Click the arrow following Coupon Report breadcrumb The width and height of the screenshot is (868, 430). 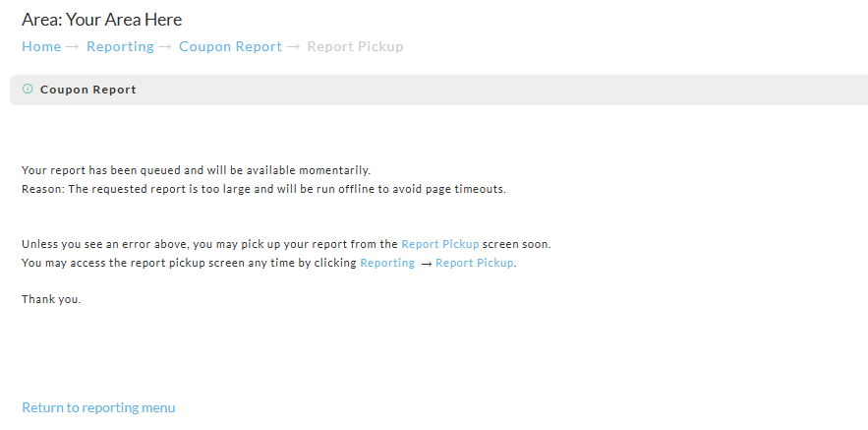point(293,47)
